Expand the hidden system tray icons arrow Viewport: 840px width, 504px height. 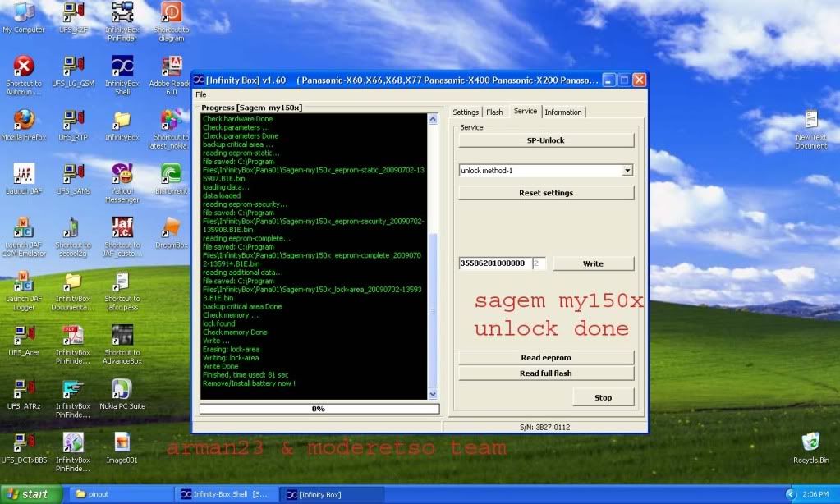791,494
